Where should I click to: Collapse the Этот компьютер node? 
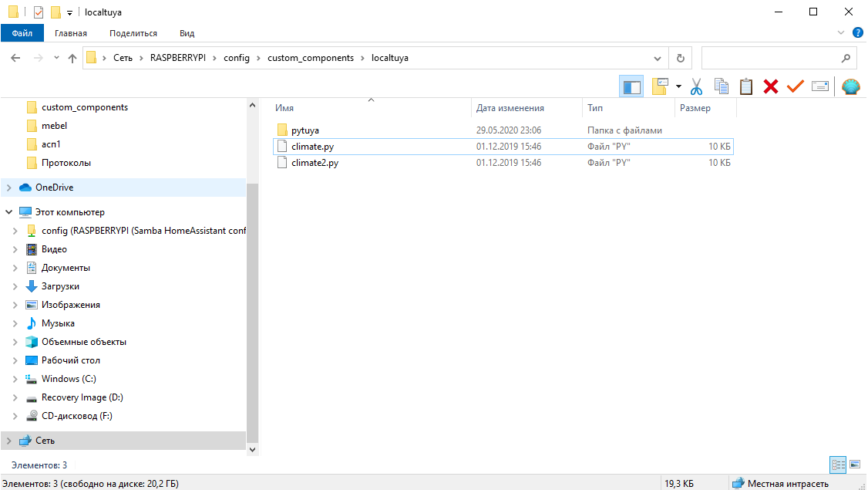point(8,211)
